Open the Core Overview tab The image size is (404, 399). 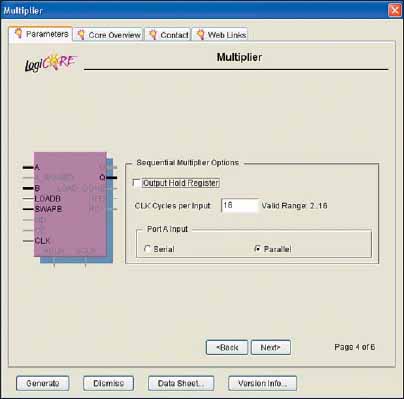108,35
